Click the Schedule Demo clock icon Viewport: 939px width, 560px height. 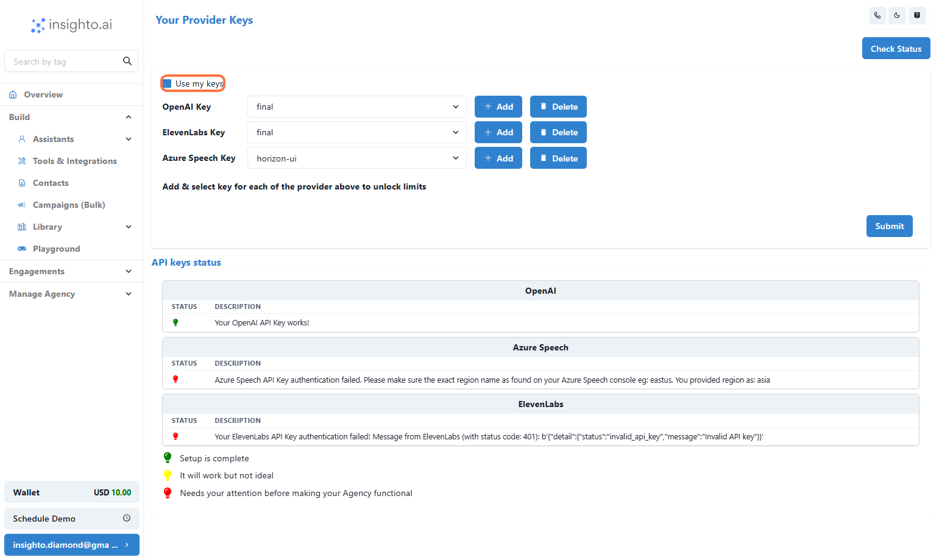tap(127, 518)
